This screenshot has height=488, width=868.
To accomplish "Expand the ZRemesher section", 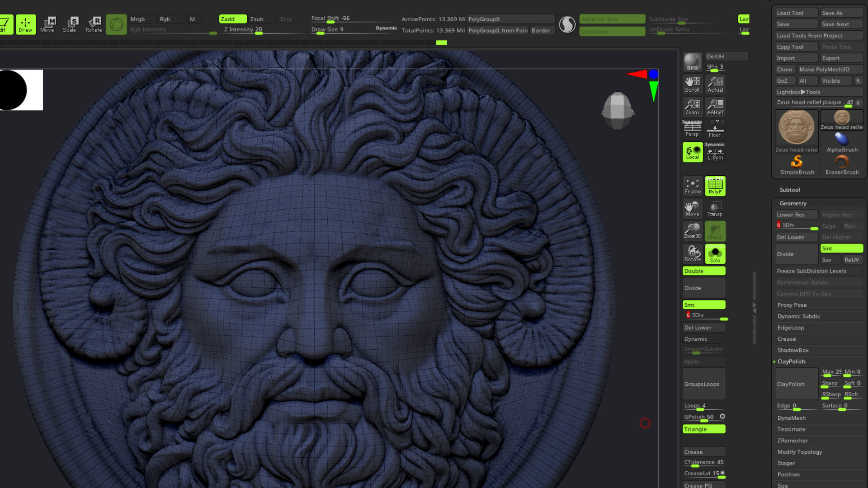I will (x=793, y=441).
